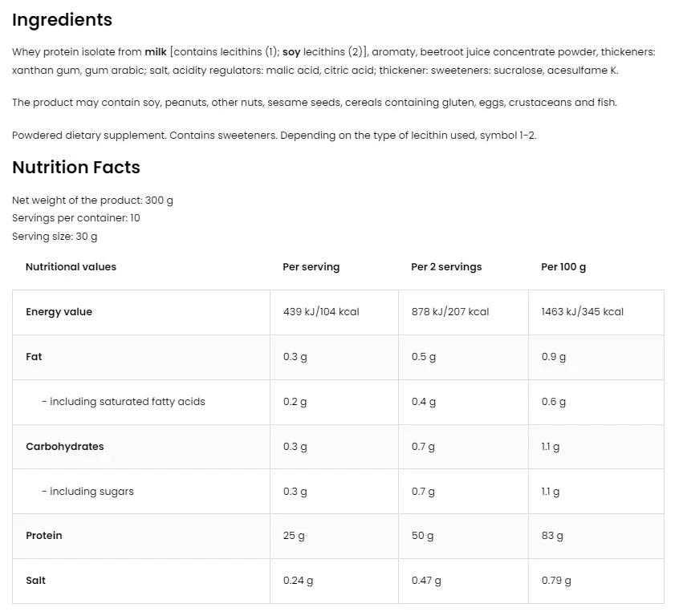Click the Fat row label
The width and height of the screenshot is (679, 616).
point(34,357)
